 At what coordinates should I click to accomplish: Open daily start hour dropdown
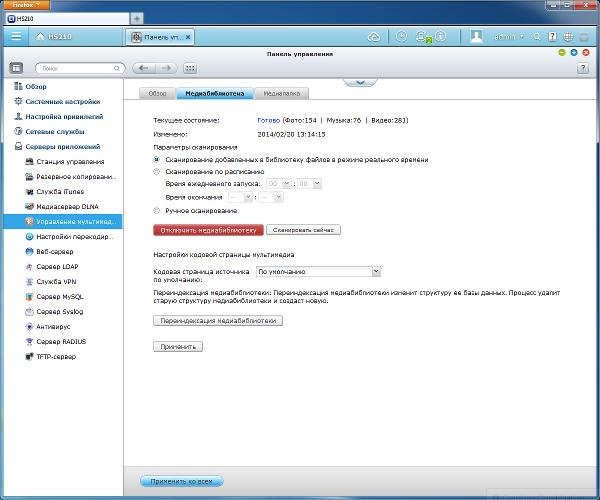tap(279, 184)
